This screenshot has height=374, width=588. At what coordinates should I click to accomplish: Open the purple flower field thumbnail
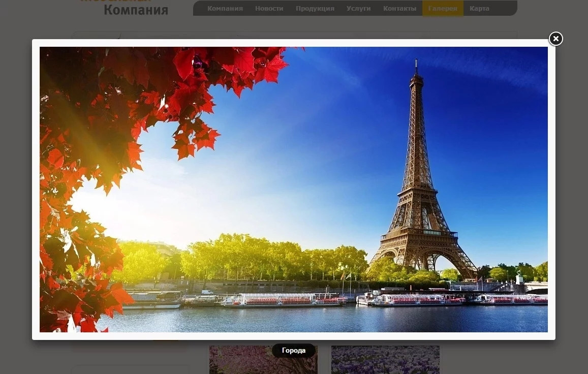pos(385,361)
